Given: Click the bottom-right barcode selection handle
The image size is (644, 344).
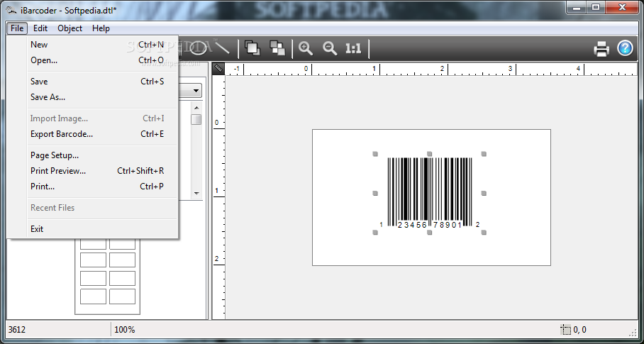Looking at the screenshot, I should tap(484, 233).
